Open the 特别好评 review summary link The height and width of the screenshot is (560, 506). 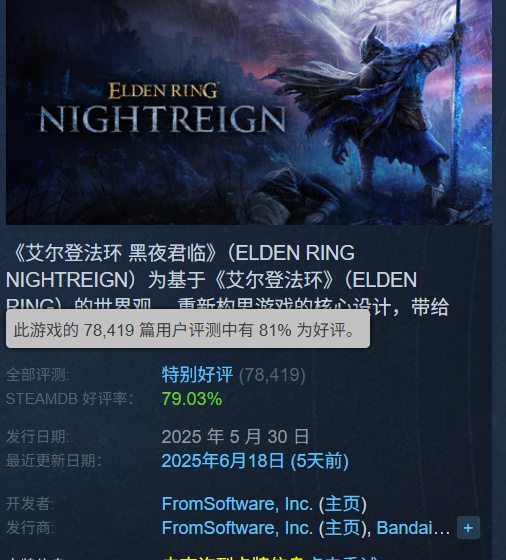click(197, 375)
